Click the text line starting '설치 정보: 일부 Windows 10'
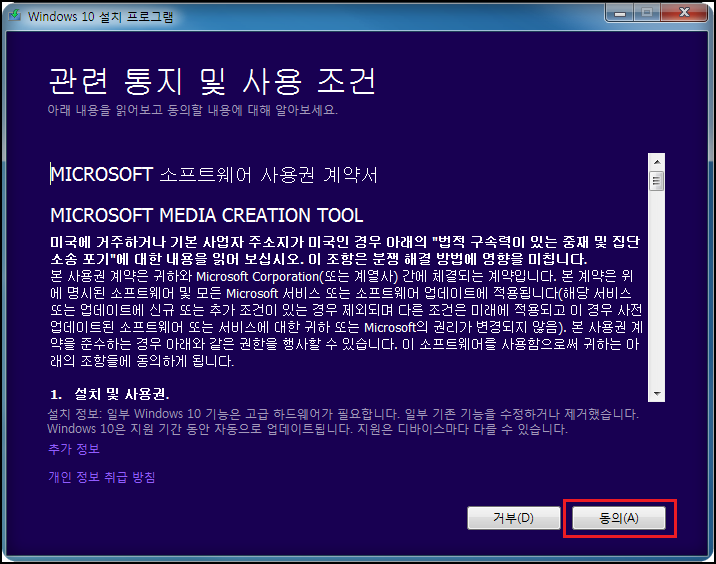 pyautogui.click(x=343, y=414)
